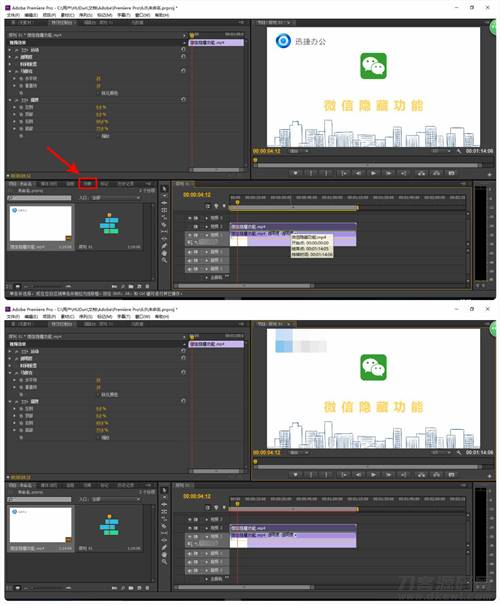Screen dimensions: 500x605
Task: Pick the Pen tool in upper window's toolbox
Action: click(x=164, y=246)
